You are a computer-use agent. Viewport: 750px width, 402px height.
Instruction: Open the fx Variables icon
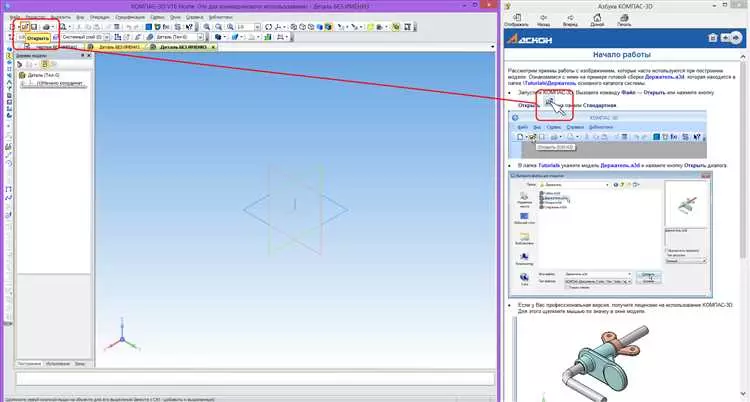166,27
